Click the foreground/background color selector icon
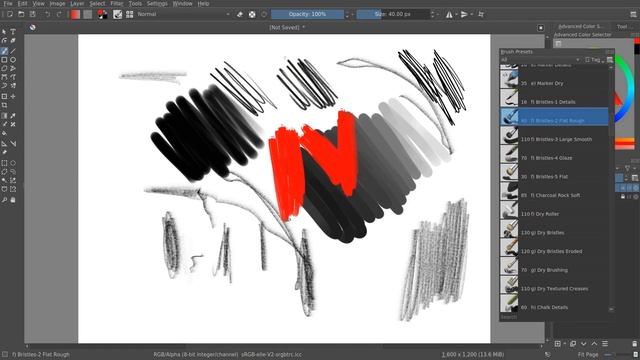Viewport: 640px width, 360px height. click(103, 14)
